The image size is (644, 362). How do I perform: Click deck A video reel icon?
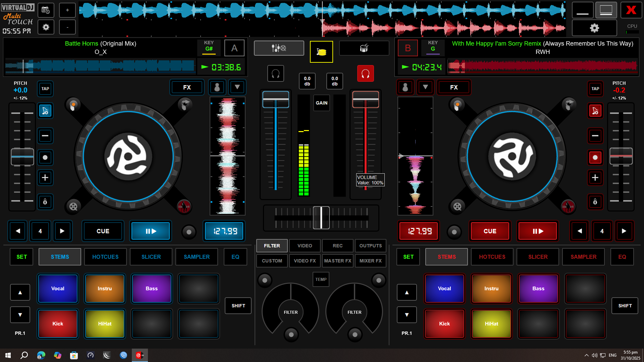(x=73, y=206)
